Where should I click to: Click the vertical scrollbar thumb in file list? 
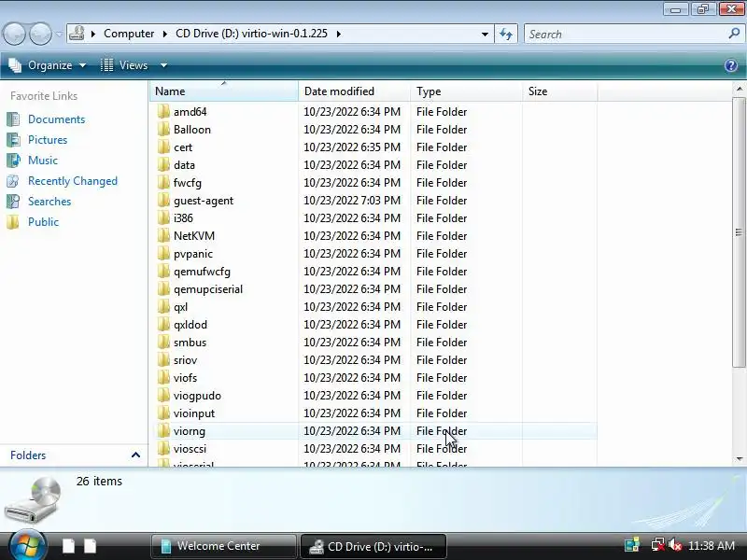[739, 232]
